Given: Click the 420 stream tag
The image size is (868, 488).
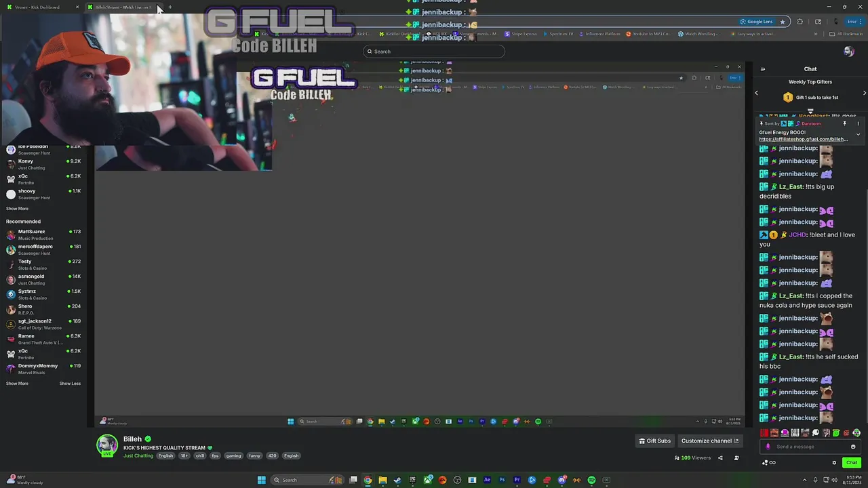Looking at the screenshot, I should tap(272, 455).
